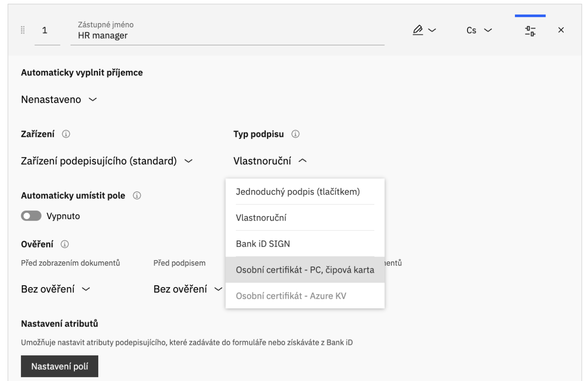Click the Automaticky vyplnit příjemce heading

pyautogui.click(x=82, y=73)
